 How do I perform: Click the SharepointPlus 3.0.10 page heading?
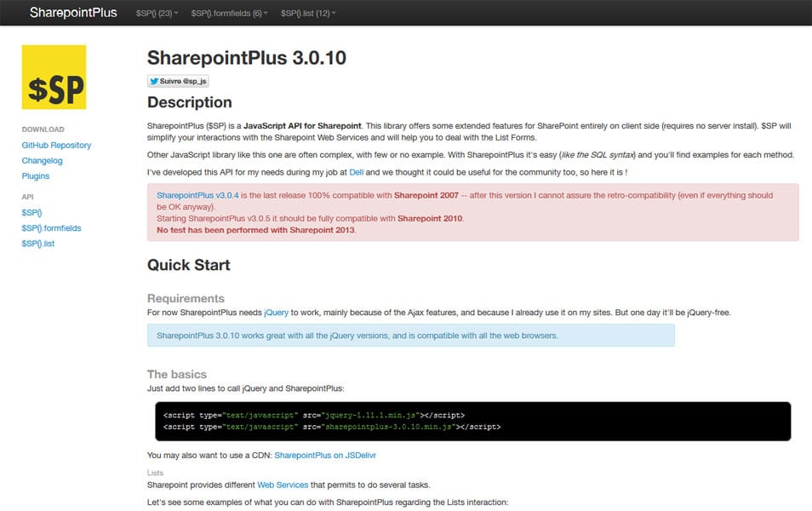point(247,58)
